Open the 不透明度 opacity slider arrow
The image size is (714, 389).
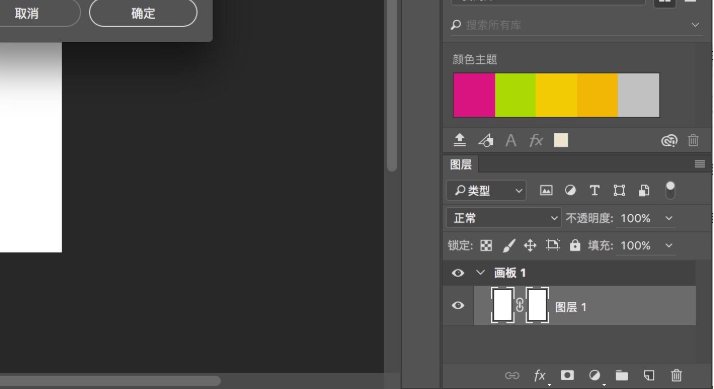668,218
